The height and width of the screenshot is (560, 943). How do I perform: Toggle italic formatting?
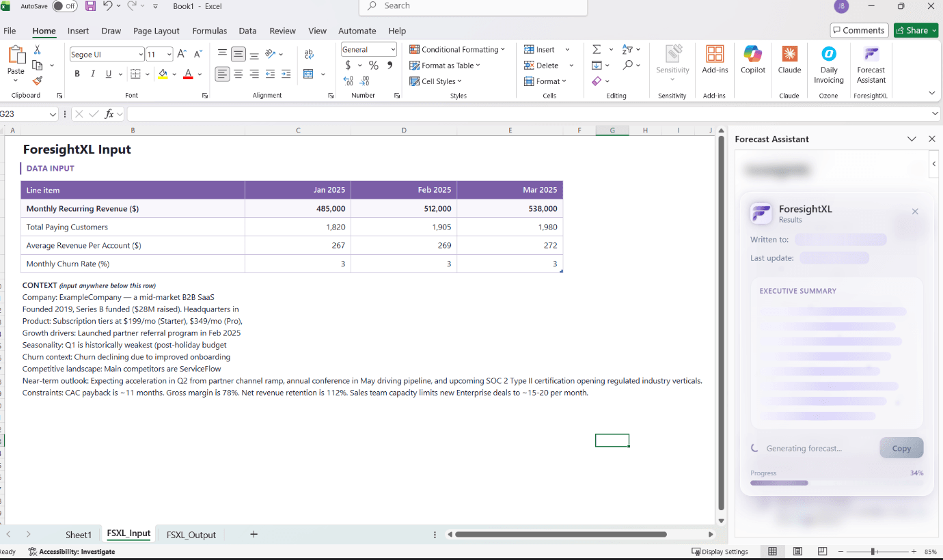(x=92, y=73)
